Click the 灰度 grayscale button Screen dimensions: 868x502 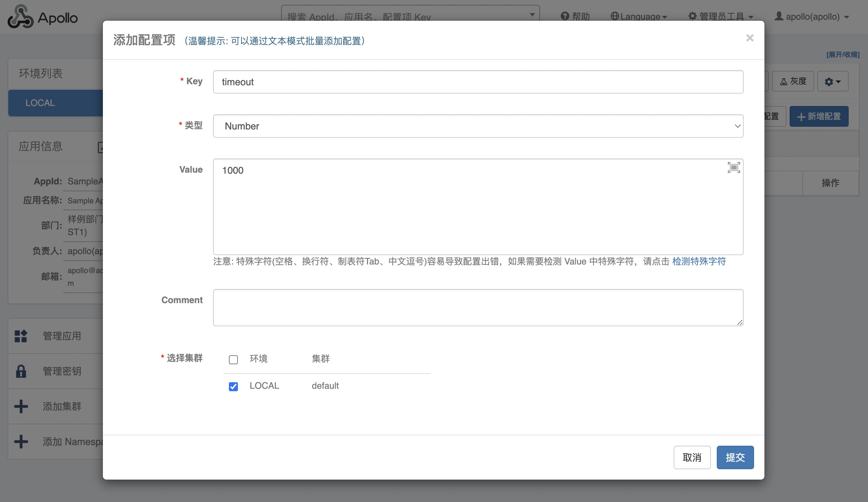[793, 81]
